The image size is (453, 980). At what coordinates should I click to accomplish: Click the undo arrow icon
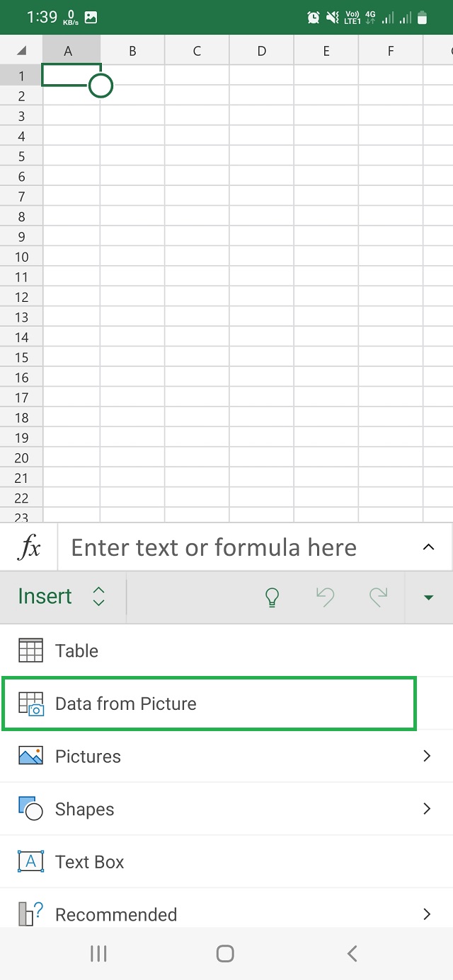pyautogui.click(x=325, y=597)
